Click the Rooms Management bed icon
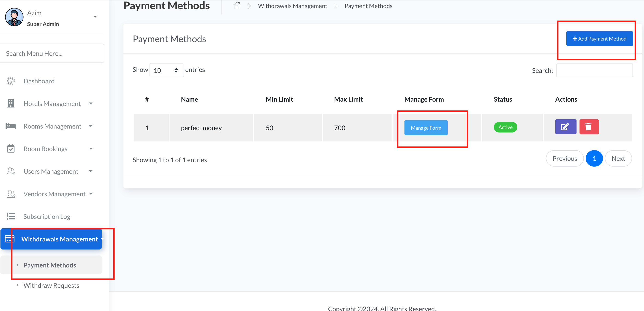The width and height of the screenshot is (644, 311). 11,126
